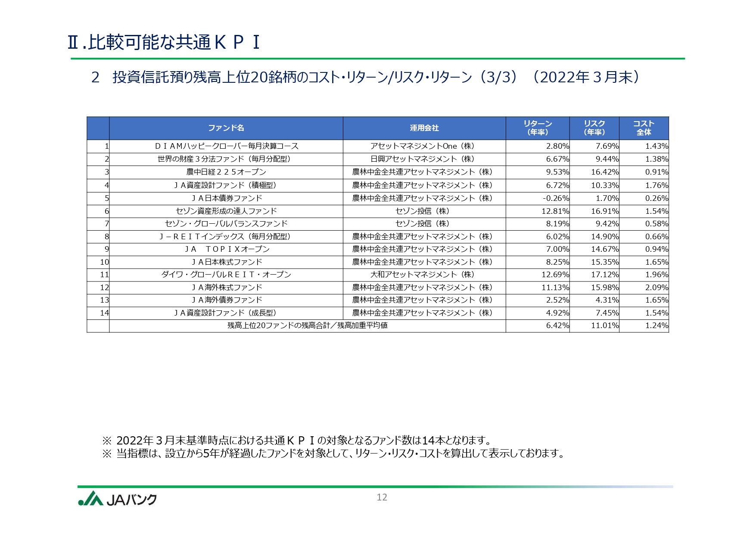Click the リスク（年率） column header
The image size is (756, 535).
click(594, 128)
